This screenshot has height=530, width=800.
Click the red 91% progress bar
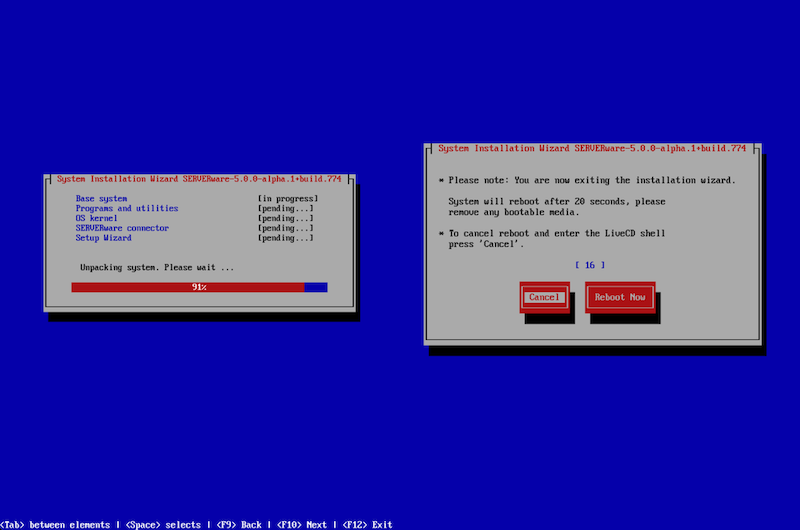(x=188, y=287)
